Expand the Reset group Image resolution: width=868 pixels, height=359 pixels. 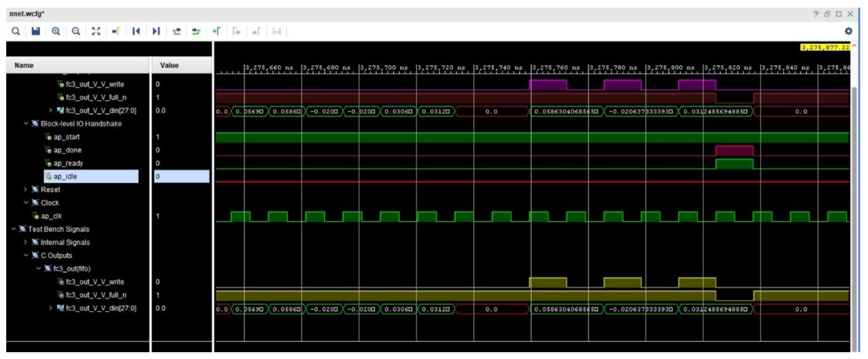pos(26,190)
